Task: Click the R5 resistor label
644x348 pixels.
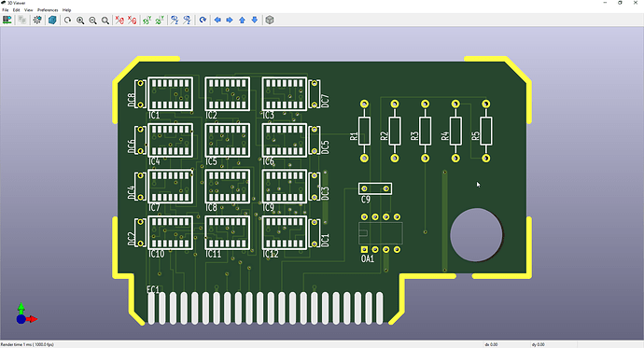Action: tap(475, 136)
